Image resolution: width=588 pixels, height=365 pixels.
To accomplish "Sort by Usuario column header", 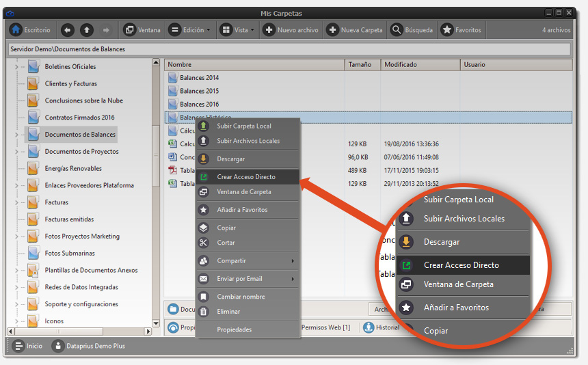I will (x=516, y=64).
